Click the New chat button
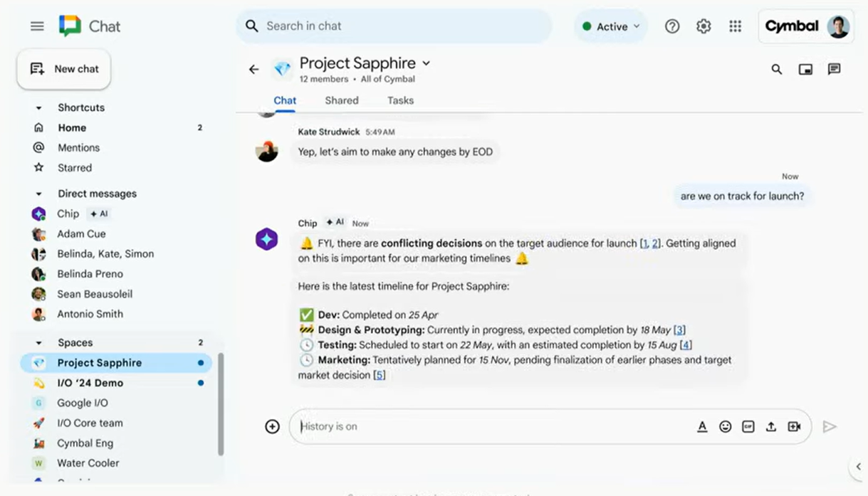 pyautogui.click(x=64, y=69)
